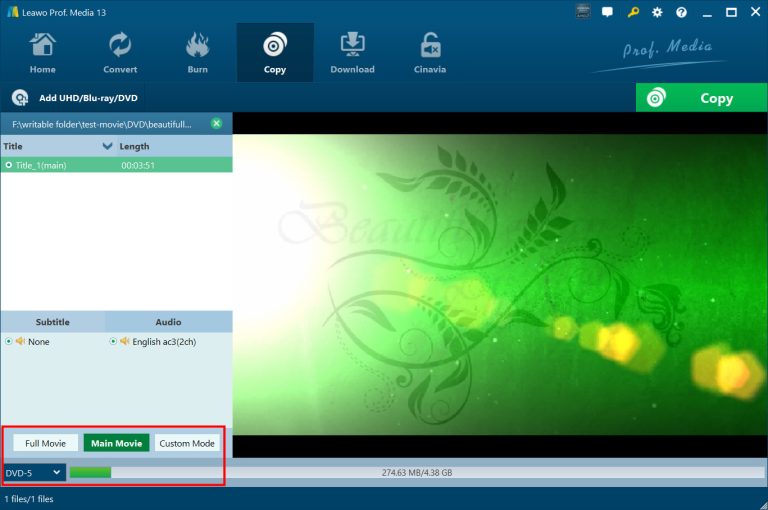Open the Home module
This screenshot has height=510, width=768.
(42, 53)
